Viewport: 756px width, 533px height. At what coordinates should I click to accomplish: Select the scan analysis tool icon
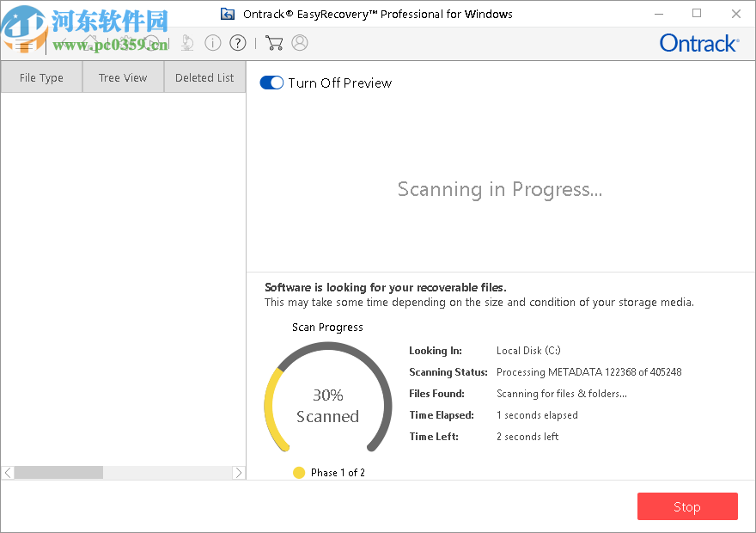click(x=187, y=43)
